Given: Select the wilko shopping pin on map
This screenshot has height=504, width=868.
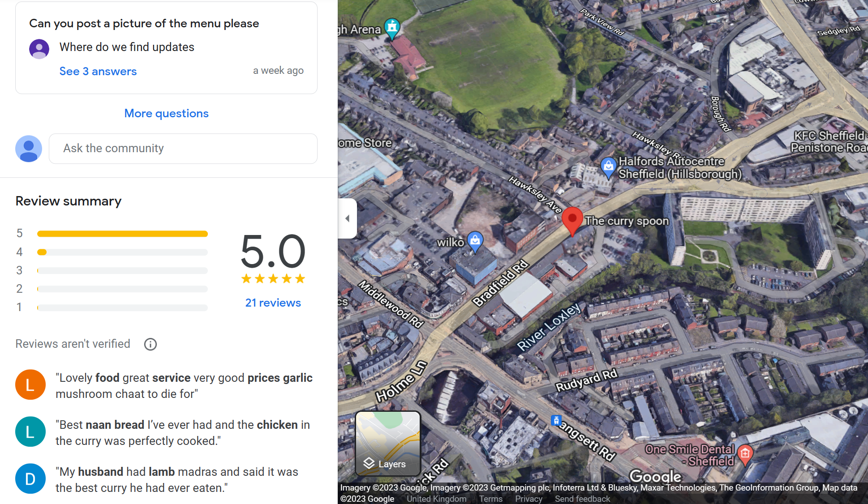Looking at the screenshot, I should [x=475, y=242].
